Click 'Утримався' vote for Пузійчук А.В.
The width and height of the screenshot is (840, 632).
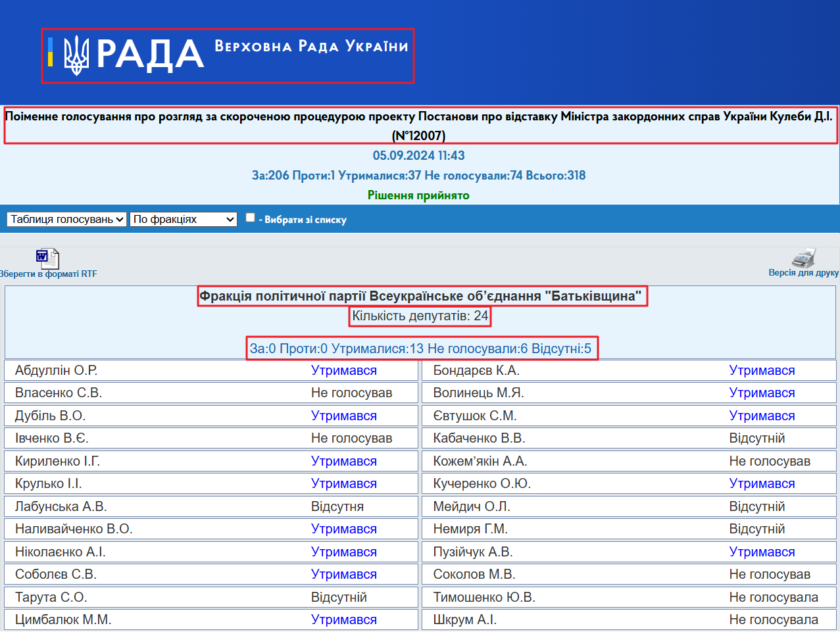pyautogui.click(x=762, y=552)
